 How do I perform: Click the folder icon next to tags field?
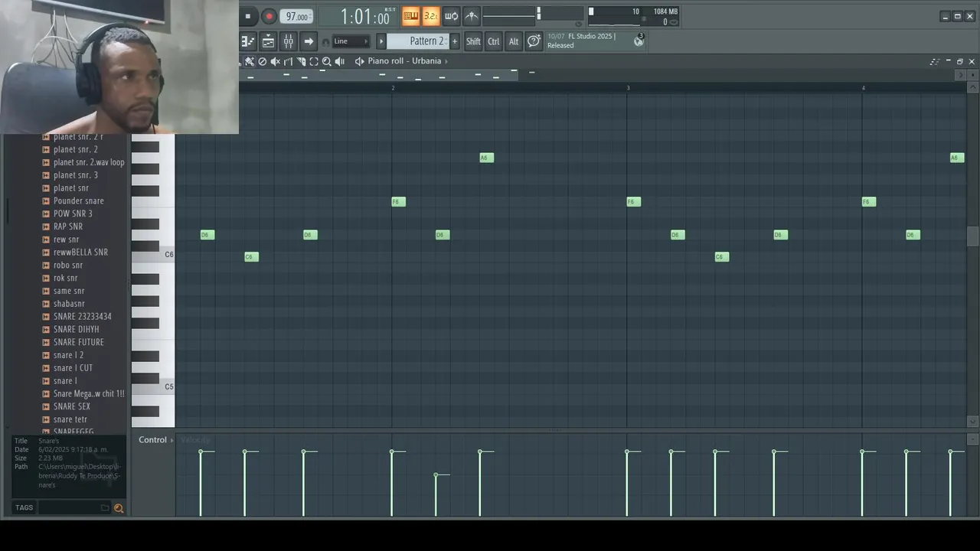tap(105, 507)
